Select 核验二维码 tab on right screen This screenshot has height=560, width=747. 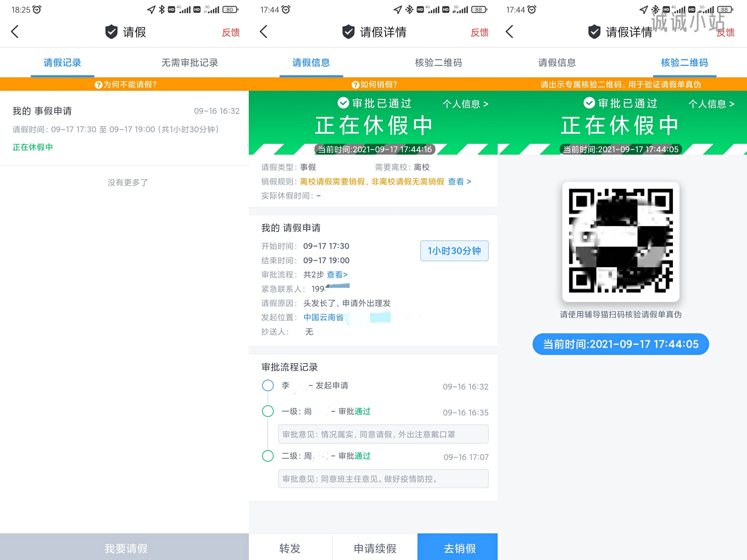pyautogui.click(x=685, y=63)
